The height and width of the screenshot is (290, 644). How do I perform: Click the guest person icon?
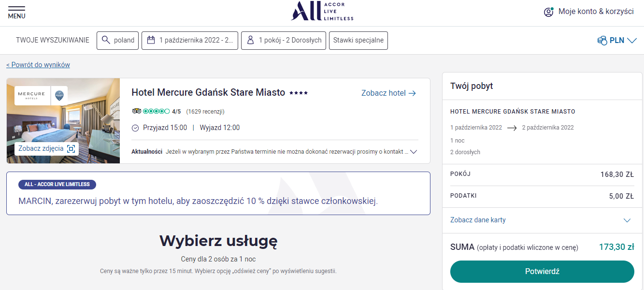point(250,40)
